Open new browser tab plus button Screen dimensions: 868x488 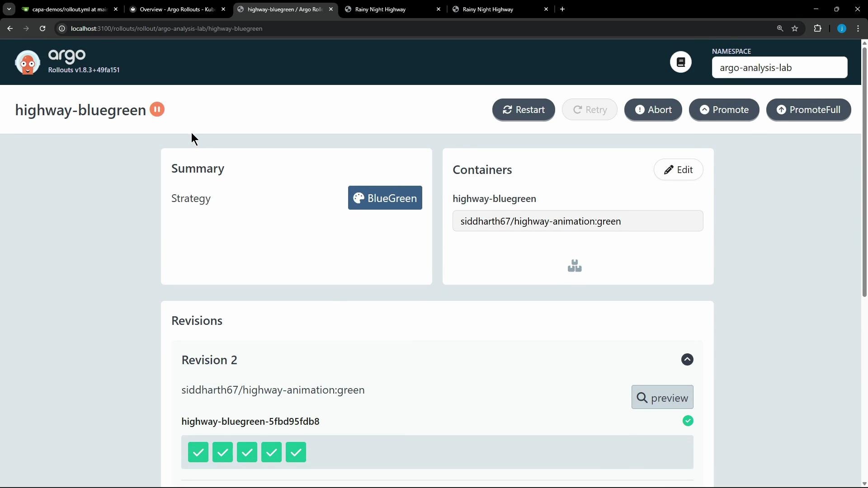tap(562, 9)
